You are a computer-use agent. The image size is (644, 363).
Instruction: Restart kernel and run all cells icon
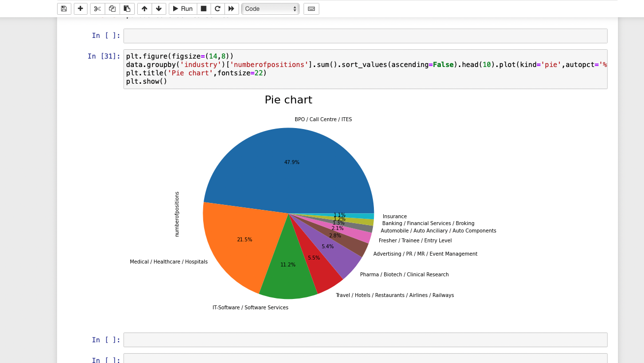(x=231, y=9)
